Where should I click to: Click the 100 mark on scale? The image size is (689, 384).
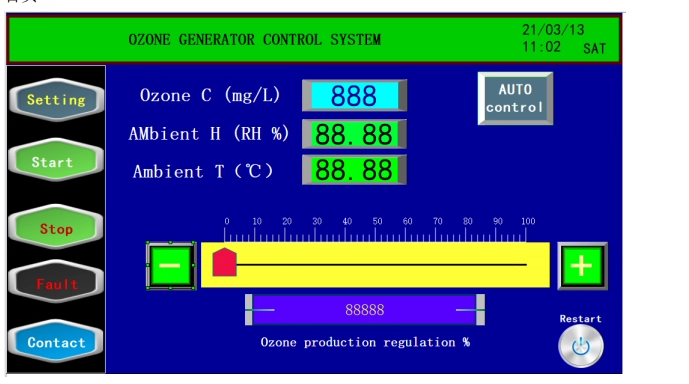coord(528,221)
